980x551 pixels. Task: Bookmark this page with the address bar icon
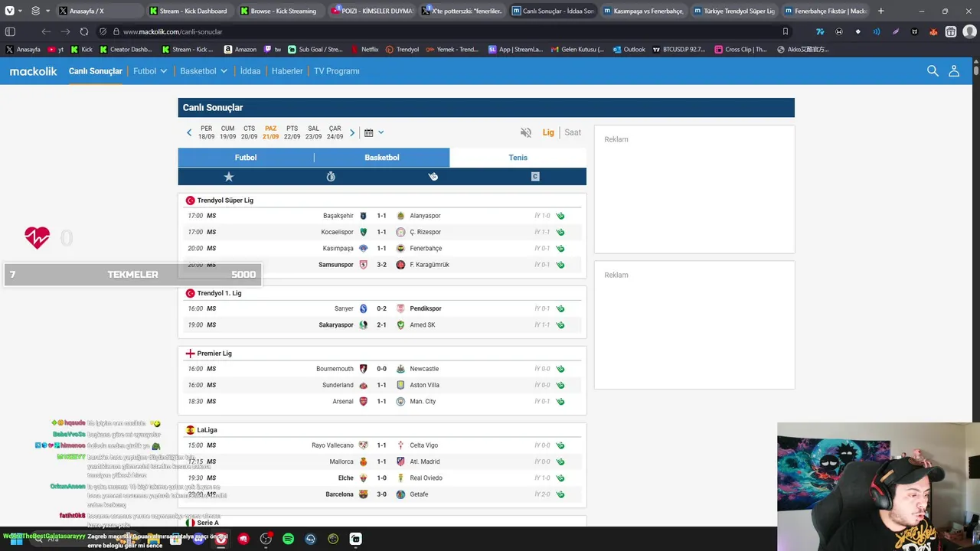(x=785, y=31)
